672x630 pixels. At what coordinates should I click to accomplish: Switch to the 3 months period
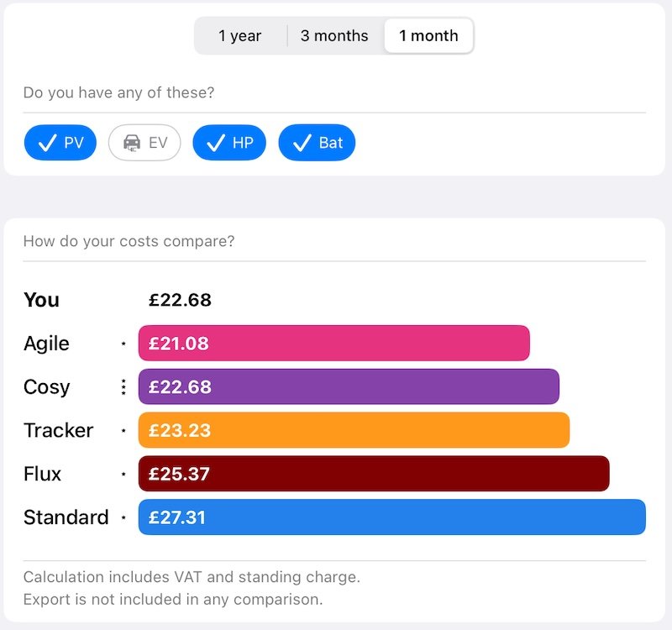coord(334,35)
